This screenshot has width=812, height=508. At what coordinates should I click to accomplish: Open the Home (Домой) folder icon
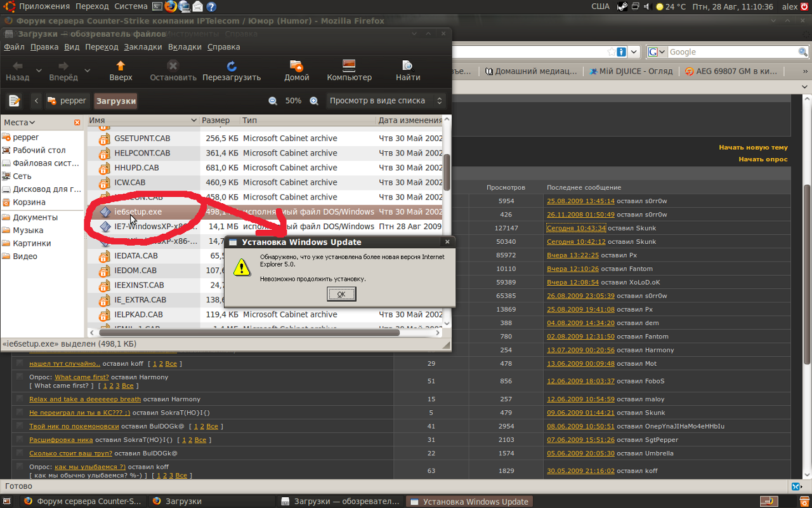[296, 65]
